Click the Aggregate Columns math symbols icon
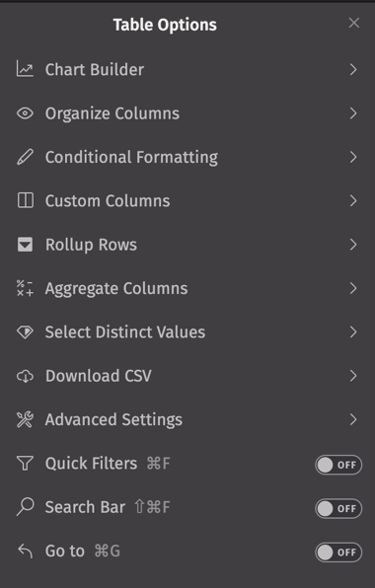The width and height of the screenshot is (375, 588). [25, 288]
